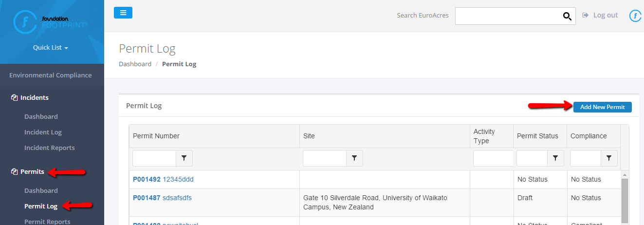Select Permit Log in the sidebar

pyautogui.click(x=41, y=206)
